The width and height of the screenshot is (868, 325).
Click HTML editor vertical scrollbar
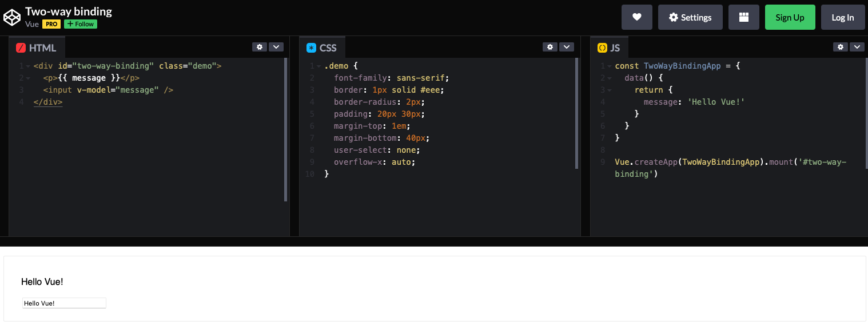click(x=286, y=129)
